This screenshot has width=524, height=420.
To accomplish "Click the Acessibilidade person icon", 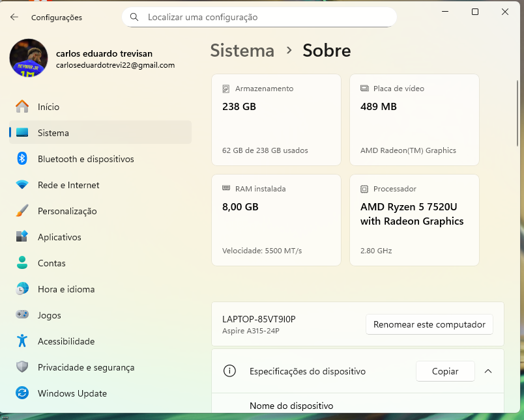I will click(x=22, y=341).
